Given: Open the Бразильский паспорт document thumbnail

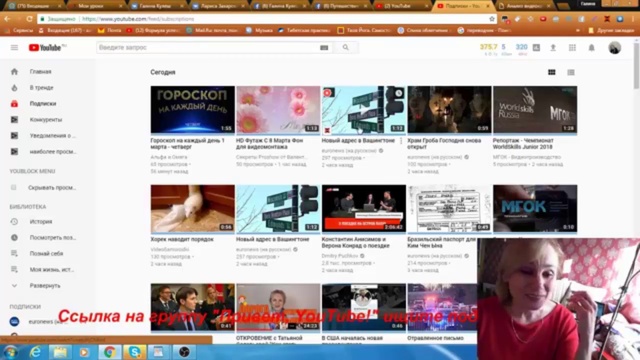Looking at the screenshot, I should pyautogui.click(x=449, y=209).
